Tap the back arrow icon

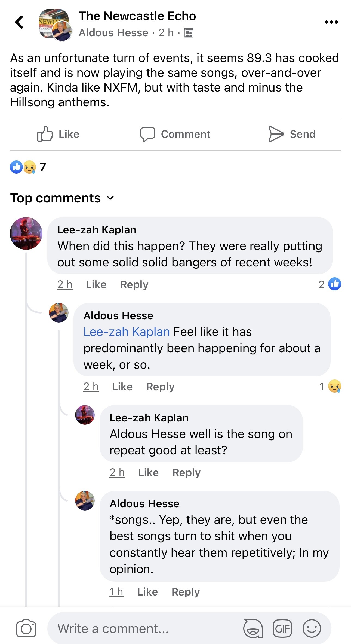tap(19, 22)
